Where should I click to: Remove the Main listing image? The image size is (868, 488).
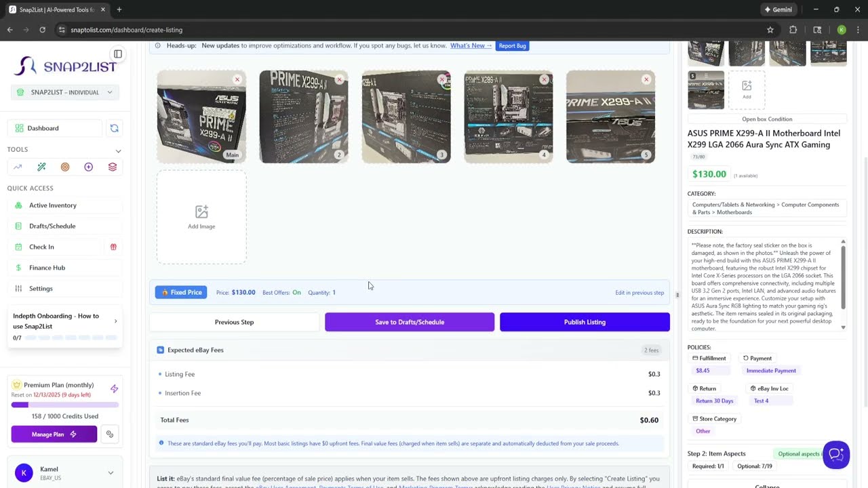coord(237,79)
